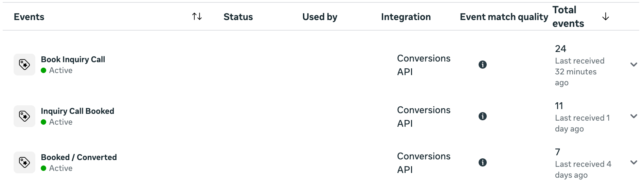Image resolution: width=644 pixels, height=193 pixels.
Task: Expand the Booked / Converted row
Action: 633,162
